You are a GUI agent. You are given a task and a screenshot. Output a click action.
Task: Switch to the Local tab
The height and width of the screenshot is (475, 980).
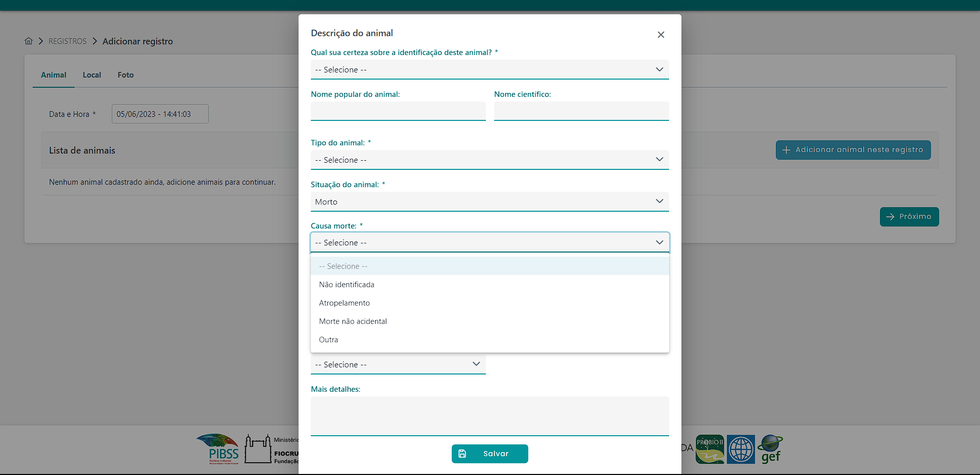(x=92, y=75)
